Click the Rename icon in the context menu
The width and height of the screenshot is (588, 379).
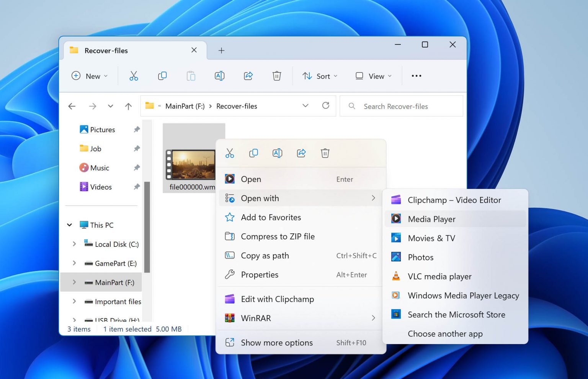(x=277, y=153)
